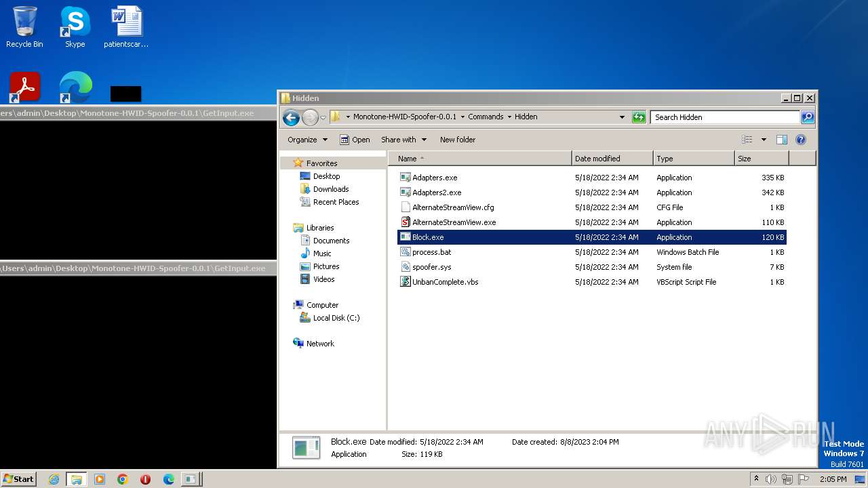The height and width of the screenshot is (488, 868).
Task: Toggle the preview pane button
Action: click(x=781, y=140)
